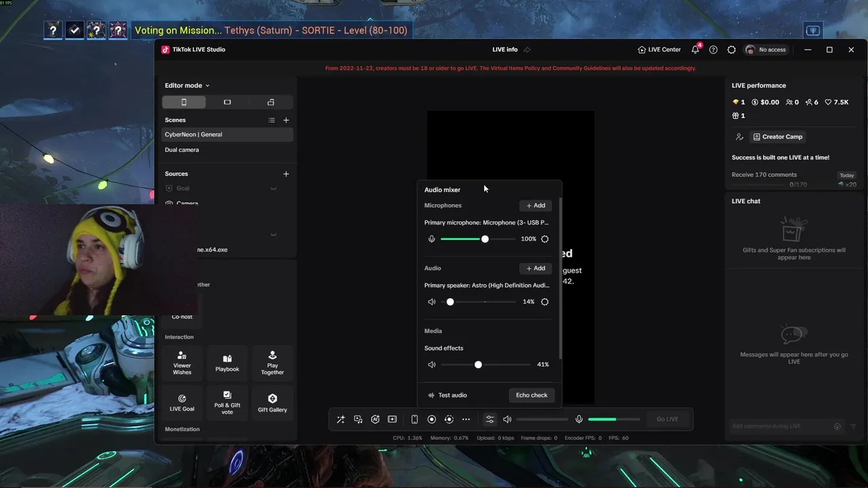Click the Go LIVE button
This screenshot has width=868, height=488.
pyautogui.click(x=667, y=419)
